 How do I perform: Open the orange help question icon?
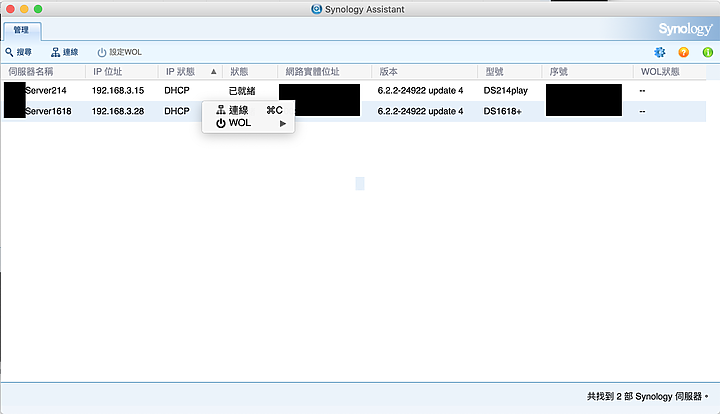click(684, 52)
